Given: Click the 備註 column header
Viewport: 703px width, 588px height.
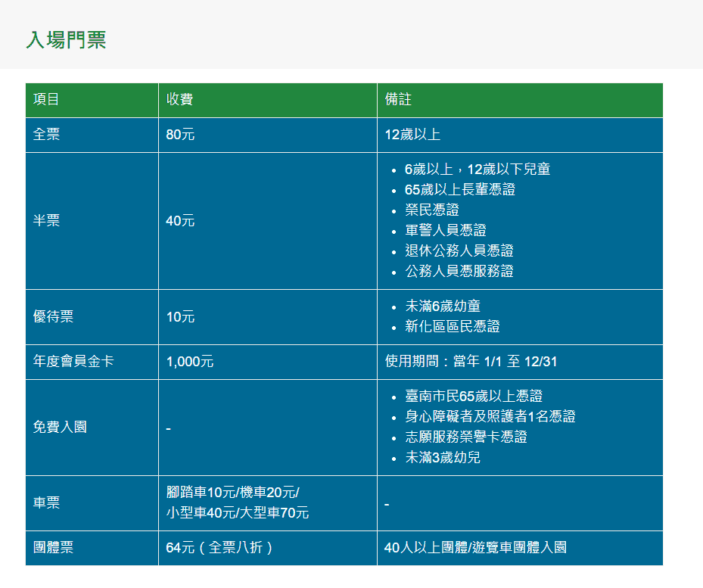Looking at the screenshot, I should [x=398, y=100].
